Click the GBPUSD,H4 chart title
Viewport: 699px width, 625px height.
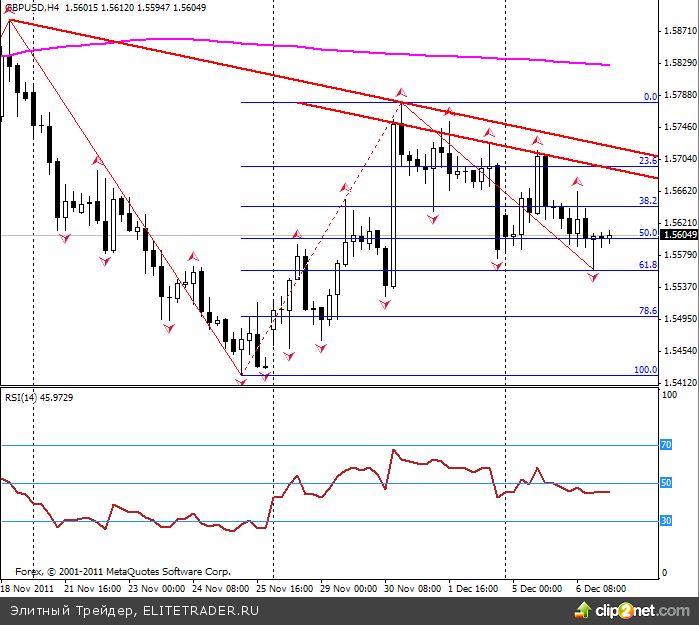point(26,7)
